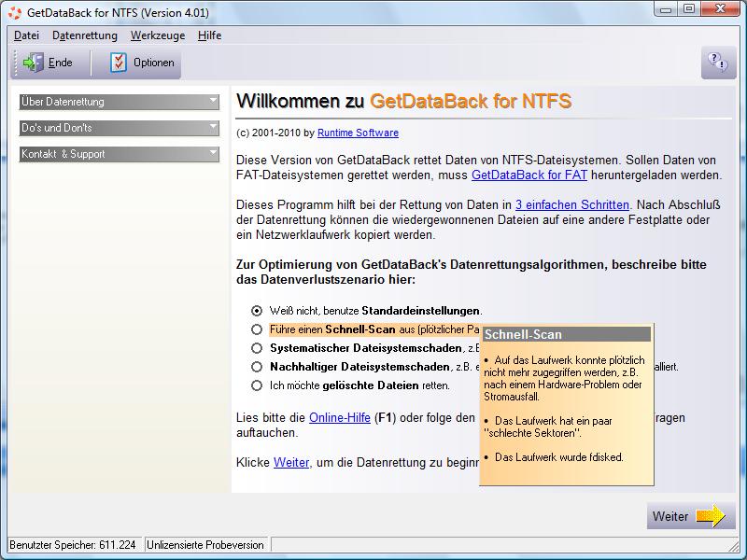Open the Hilfe menu
This screenshot has height=560, width=747.
click(209, 35)
